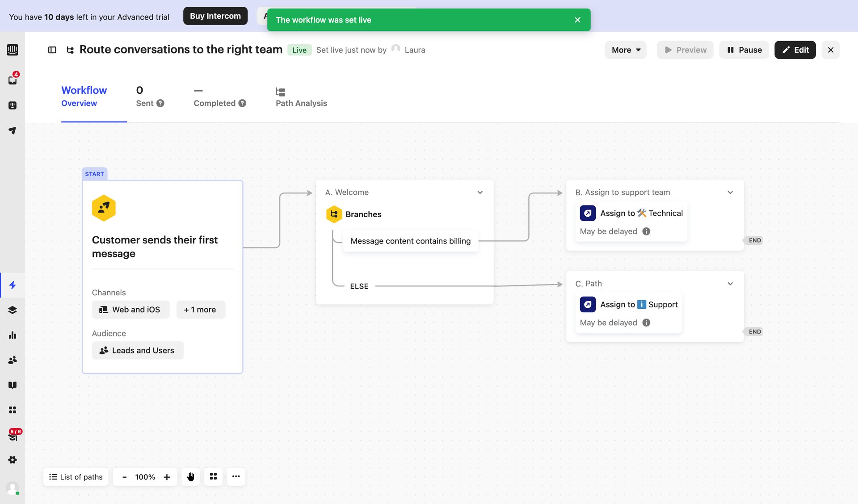This screenshot has width=858, height=504.
Task: Expand the B. Assign to support team chevron
Action: point(730,192)
